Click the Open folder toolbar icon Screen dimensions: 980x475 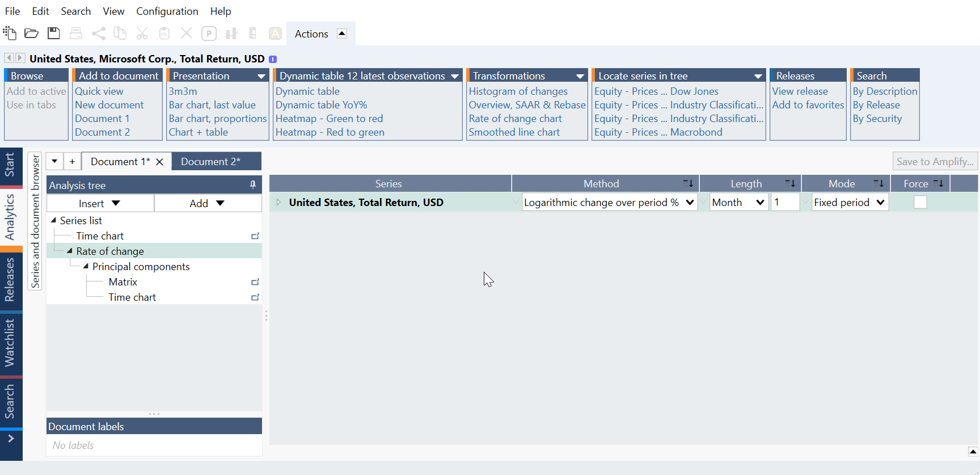point(31,33)
